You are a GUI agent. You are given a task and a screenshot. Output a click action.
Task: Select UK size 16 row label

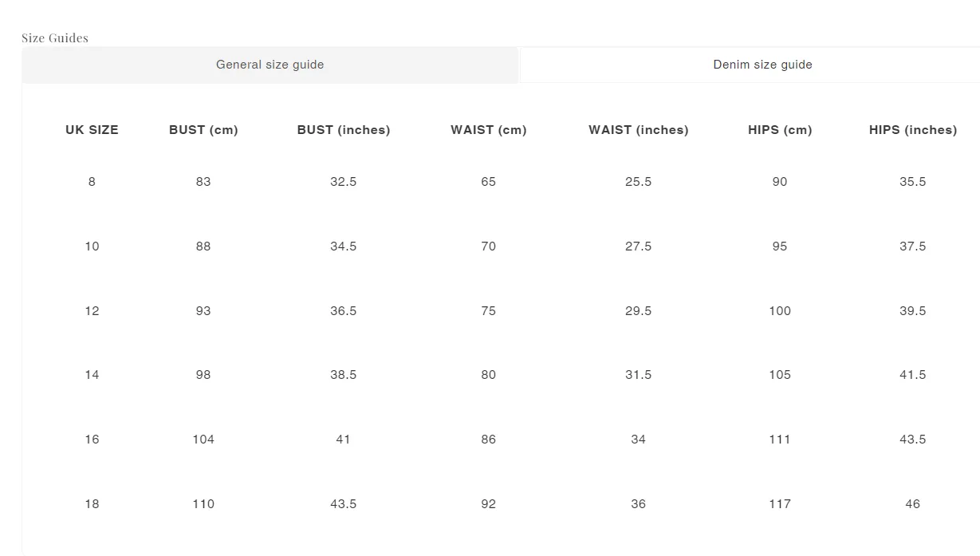pyautogui.click(x=92, y=440)
